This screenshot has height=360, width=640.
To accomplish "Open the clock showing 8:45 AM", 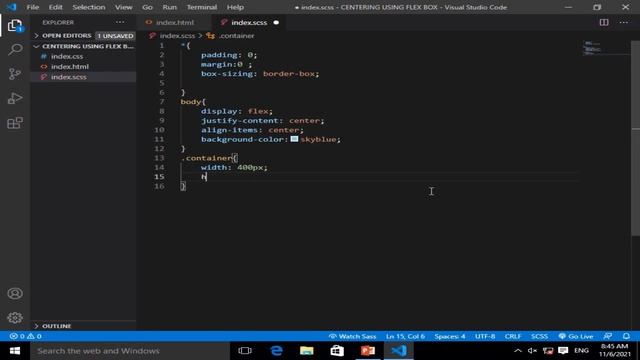I will click(x=614, y=351).
